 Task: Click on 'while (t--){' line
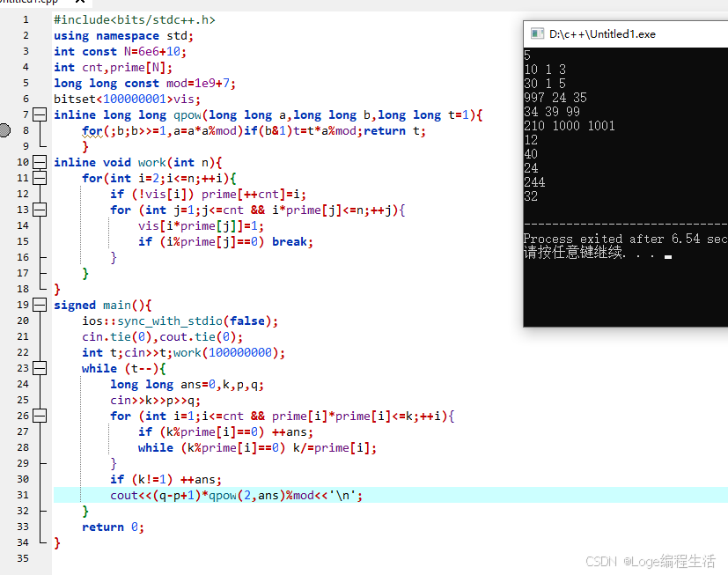(124, 368)
